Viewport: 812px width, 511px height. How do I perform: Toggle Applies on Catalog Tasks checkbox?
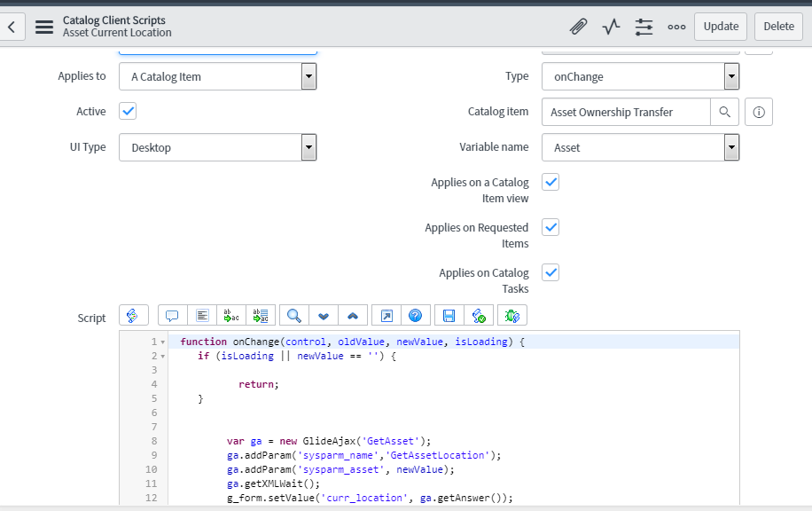(550, 272)
